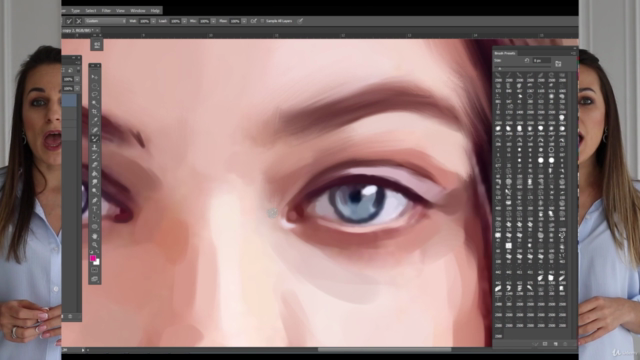The width and height of the screenshot is (640, 360).
Task: Check the Sample All Layers box
Action: pos(262,21)
